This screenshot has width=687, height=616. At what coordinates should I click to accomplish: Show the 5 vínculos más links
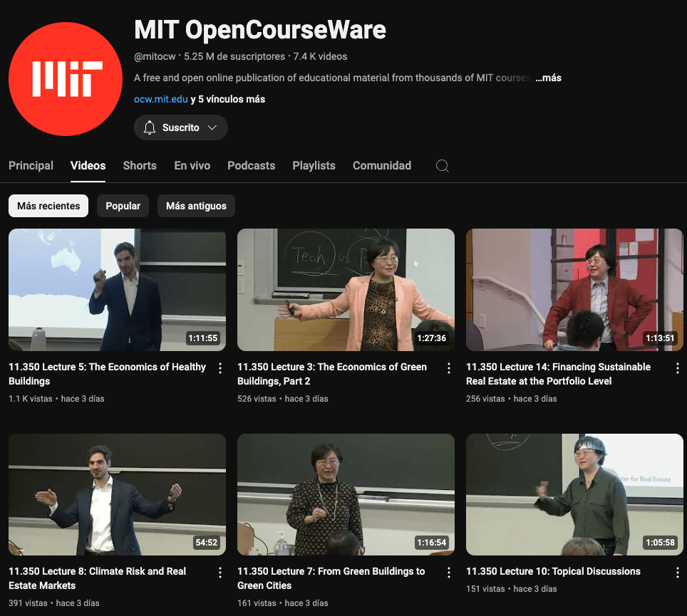point(227,99)
